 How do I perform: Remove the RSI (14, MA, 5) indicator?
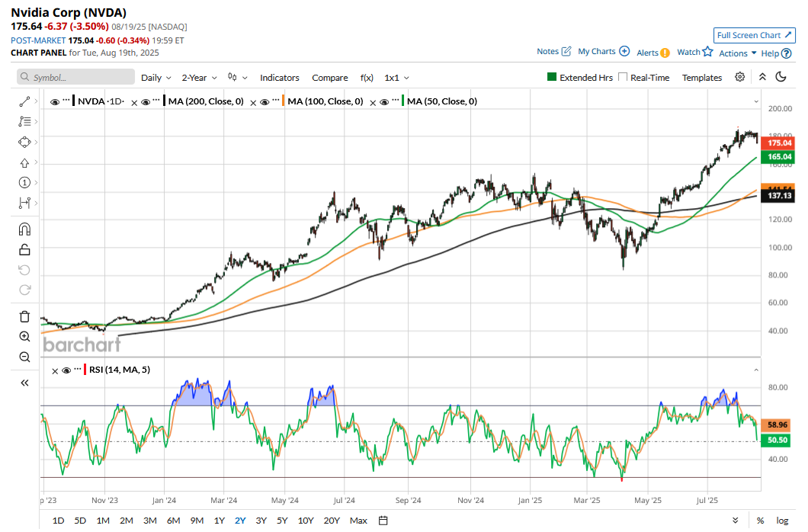(55, 371)
